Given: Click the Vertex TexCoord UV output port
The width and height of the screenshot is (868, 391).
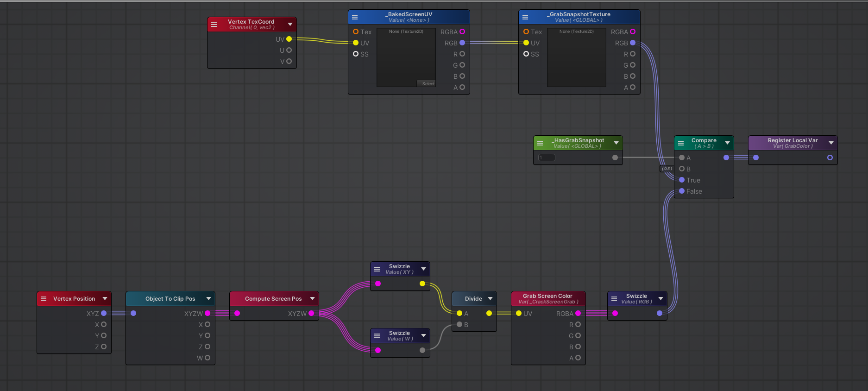Looking at the screenshot, I should click(x=289, y=39).
